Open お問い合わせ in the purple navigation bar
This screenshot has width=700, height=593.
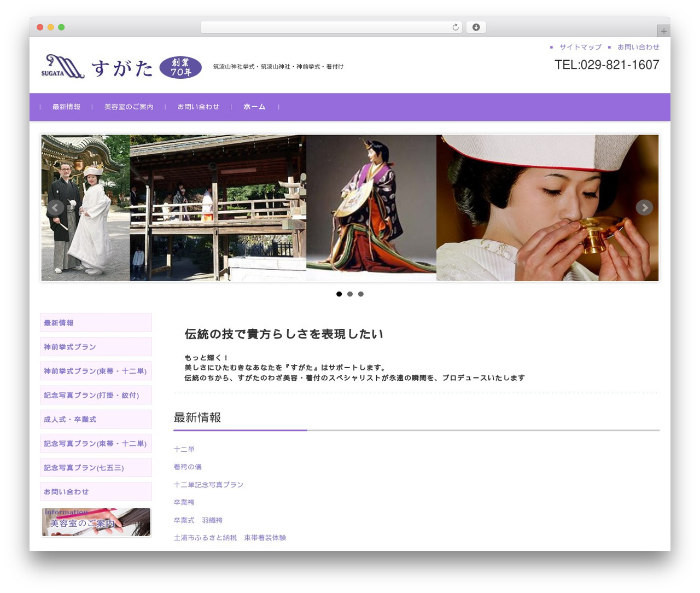pyautogui.click(x=198, y=107)
